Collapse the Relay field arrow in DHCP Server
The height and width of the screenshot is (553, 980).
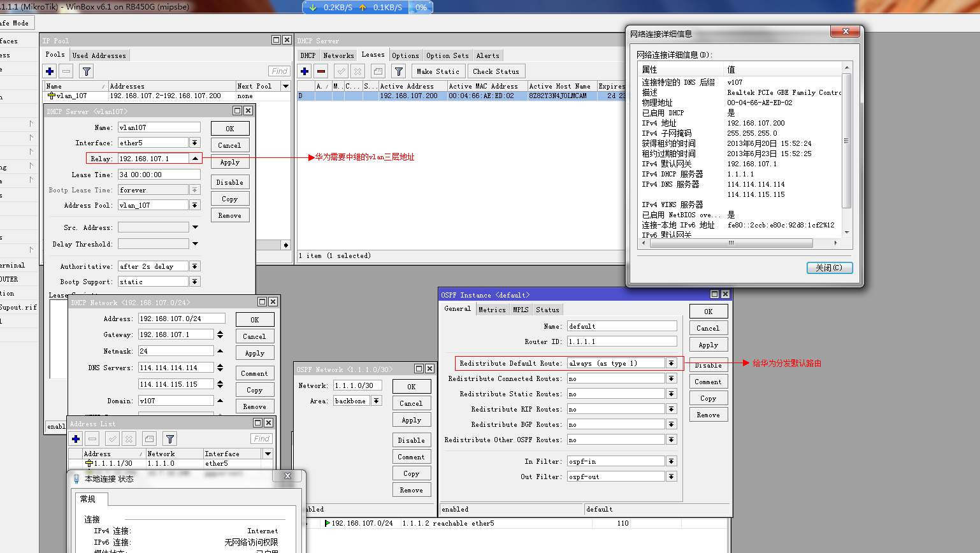195,158
